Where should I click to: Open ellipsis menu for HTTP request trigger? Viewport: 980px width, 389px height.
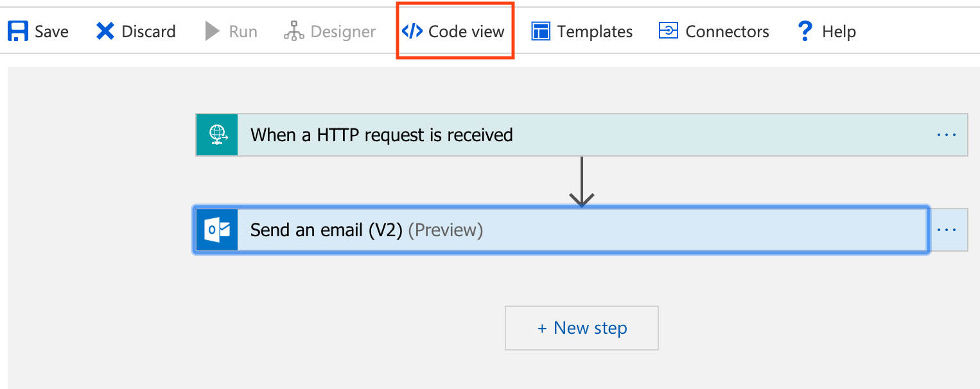(x=947, y=135)
